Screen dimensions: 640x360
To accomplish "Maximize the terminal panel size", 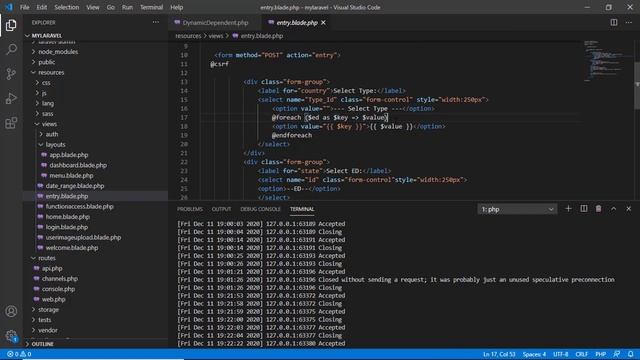I will pos(613,209).
